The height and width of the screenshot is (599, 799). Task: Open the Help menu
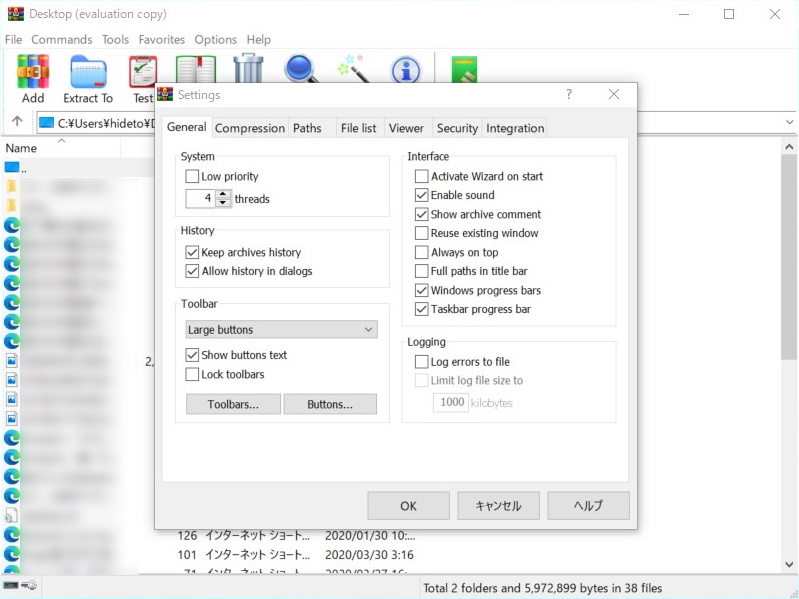[258, 39]
